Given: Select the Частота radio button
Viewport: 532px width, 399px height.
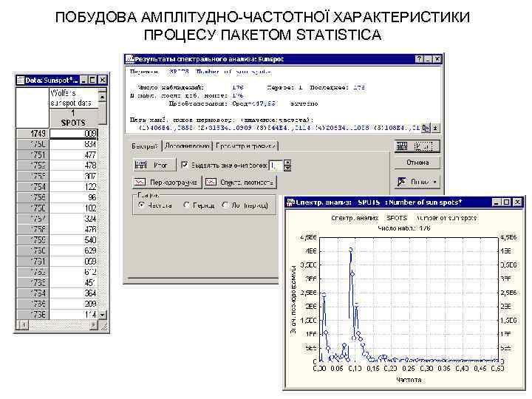Looking at the screenshot, I should pos(141,205).
